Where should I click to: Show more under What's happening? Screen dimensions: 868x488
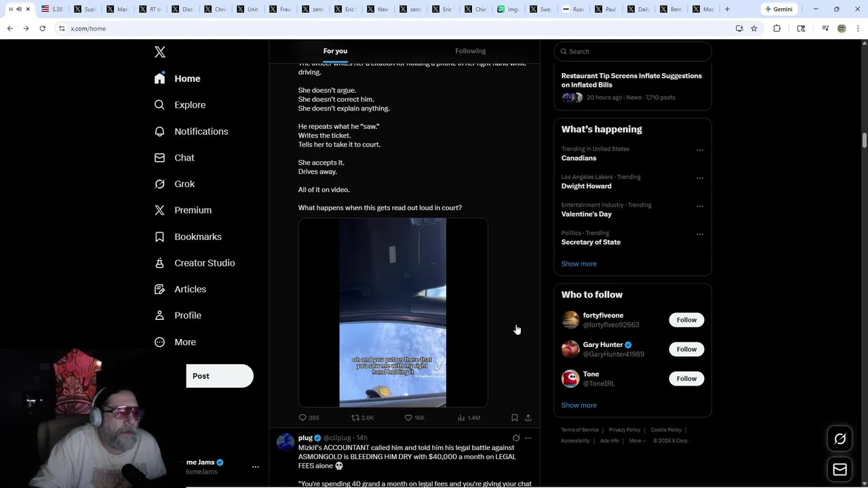click(x=578, y=264)
